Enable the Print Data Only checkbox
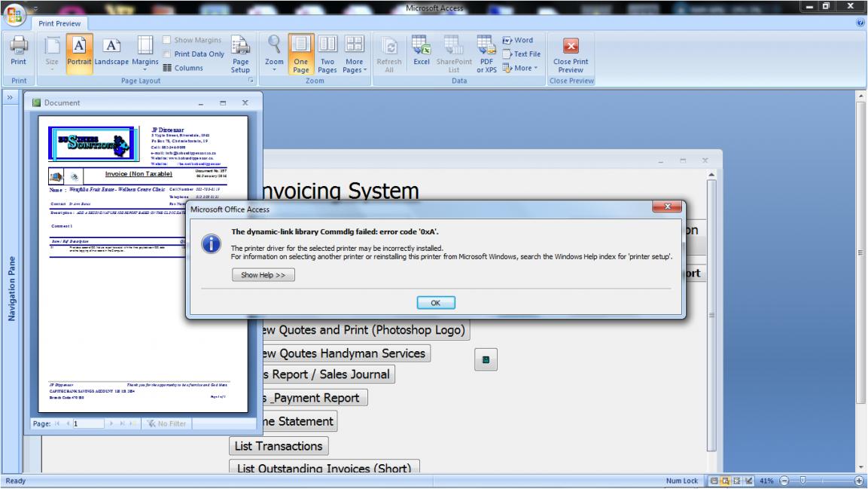This screenshot has height=489, width=868. [x=166, y=53]
